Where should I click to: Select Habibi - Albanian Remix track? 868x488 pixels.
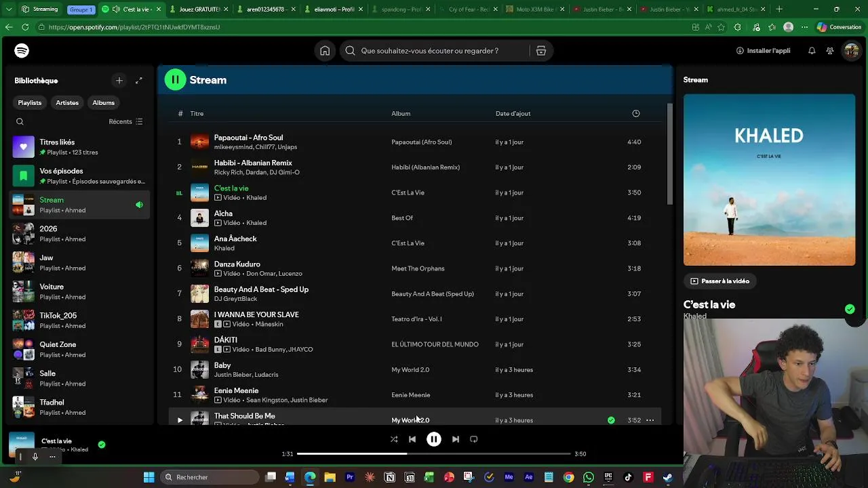point(253,163)
